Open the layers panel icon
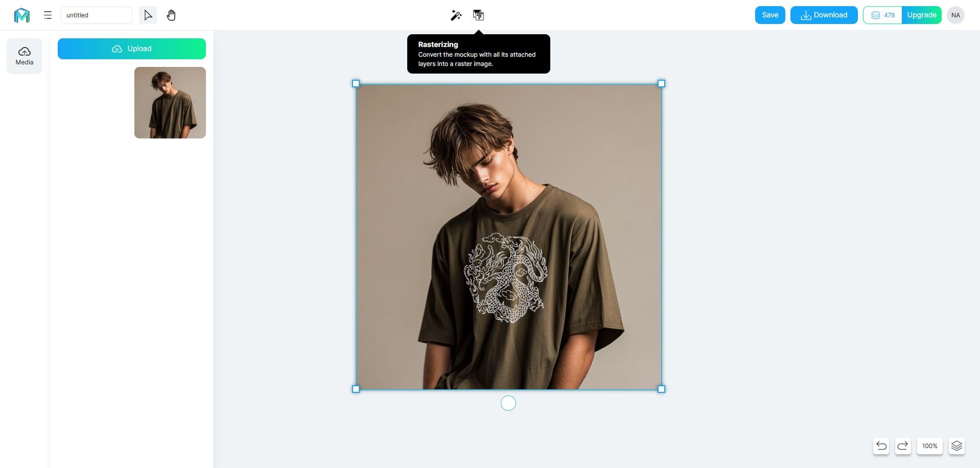Image resolution: width=980 pixels, height=468 pixels. tap(956, 446)
